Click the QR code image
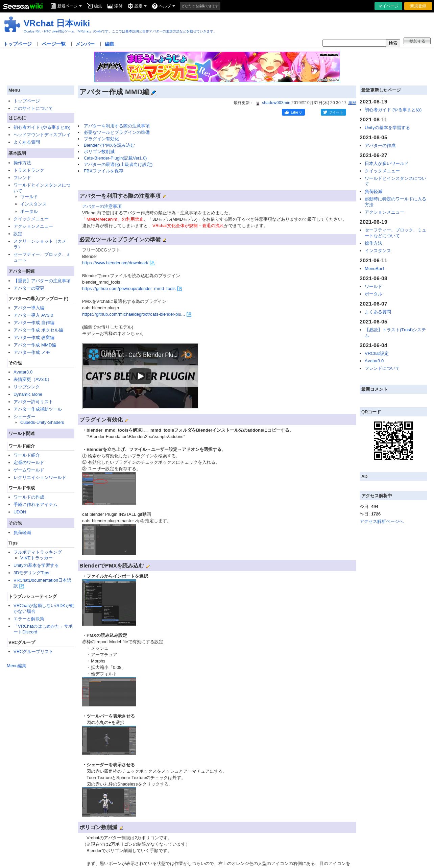 [393, 441]
